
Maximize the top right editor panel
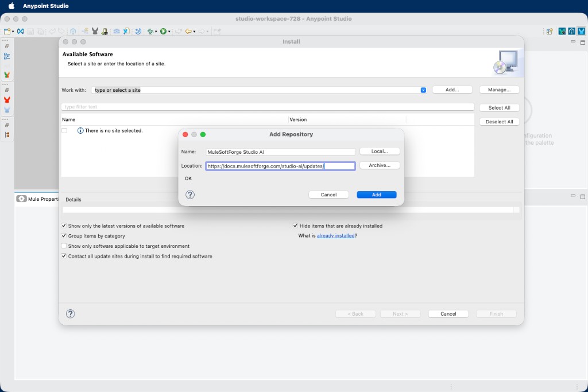pyautogui.click(x=582, y=42)
